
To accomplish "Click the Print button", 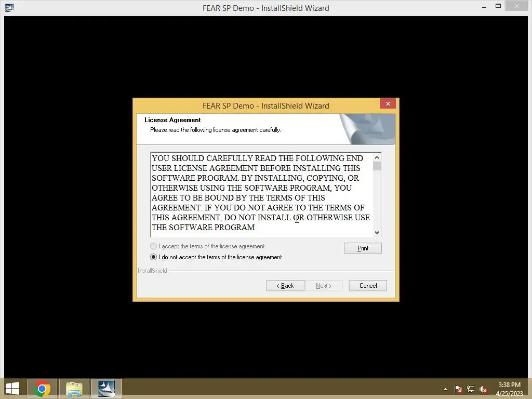I will [x=363, y=248].
